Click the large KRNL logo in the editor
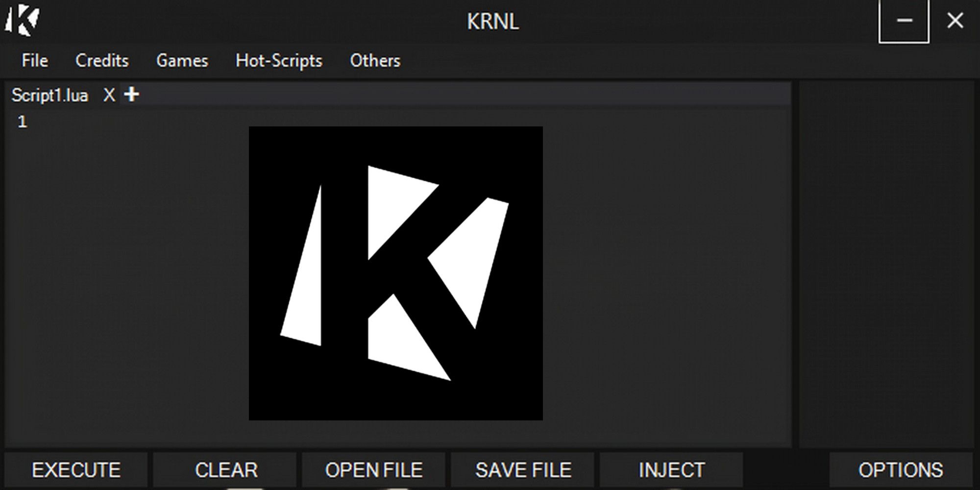980x490 pixels. [395, 273]
